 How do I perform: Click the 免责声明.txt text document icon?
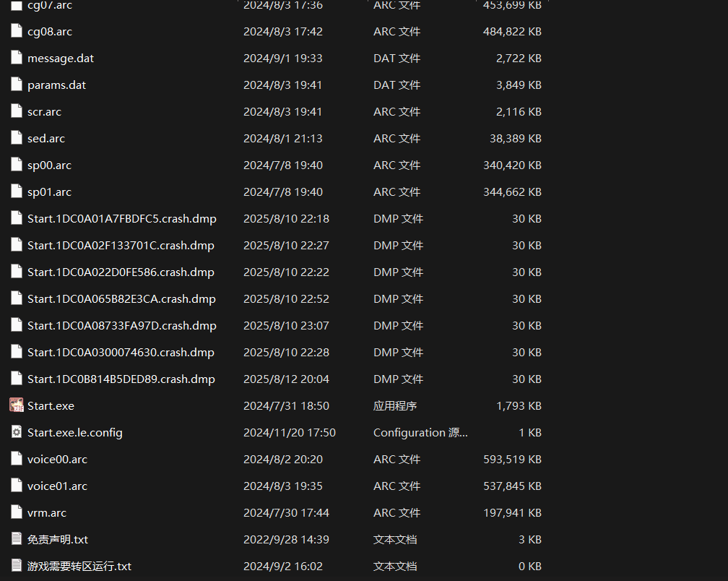17,539
